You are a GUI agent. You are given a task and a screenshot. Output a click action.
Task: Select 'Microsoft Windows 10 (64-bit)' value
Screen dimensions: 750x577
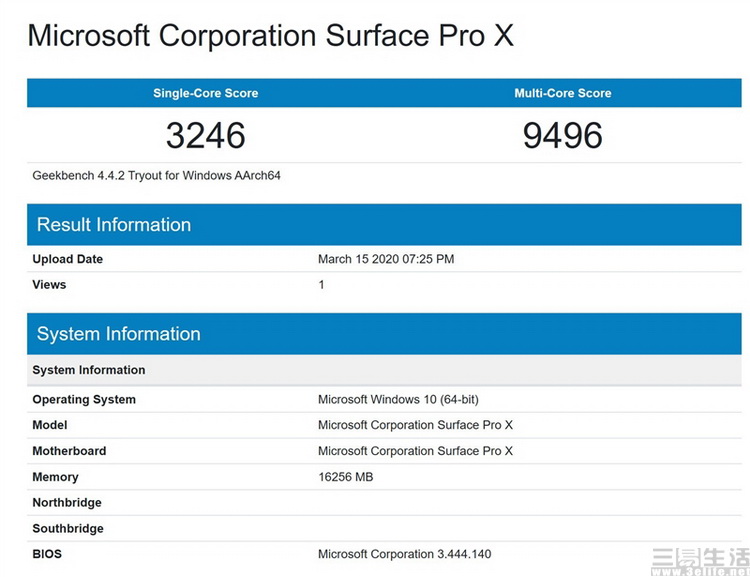pyautogui.click(x=398, y=399)
